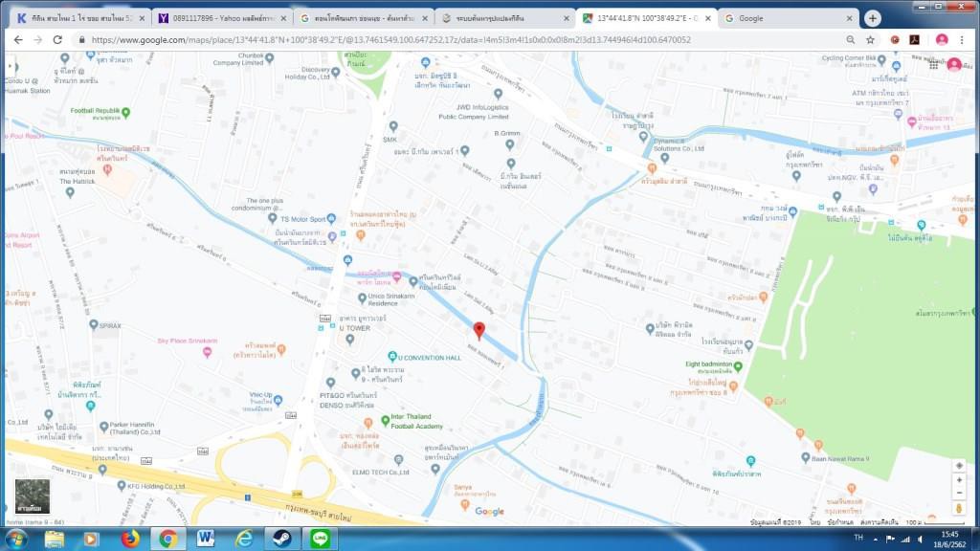Click the red round extension icon in the Chrome toolbar
Screen dimensions: 980x551
[895, 40]
